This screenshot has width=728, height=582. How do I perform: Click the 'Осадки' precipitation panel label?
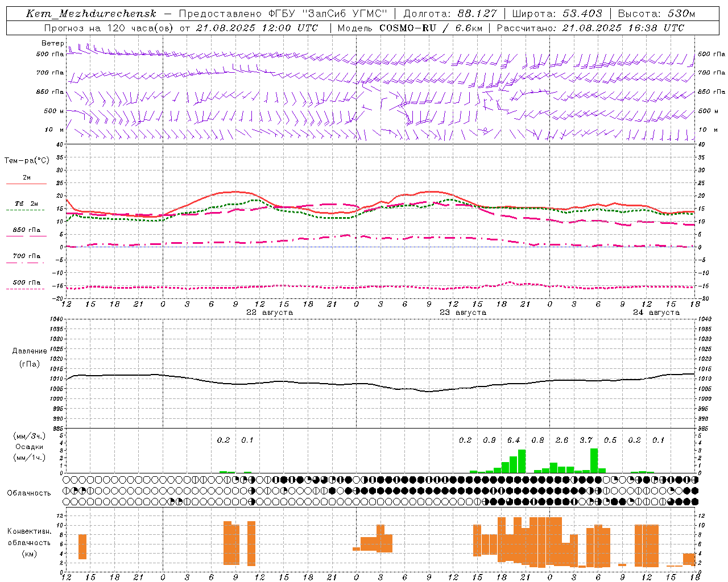(30, 447)
